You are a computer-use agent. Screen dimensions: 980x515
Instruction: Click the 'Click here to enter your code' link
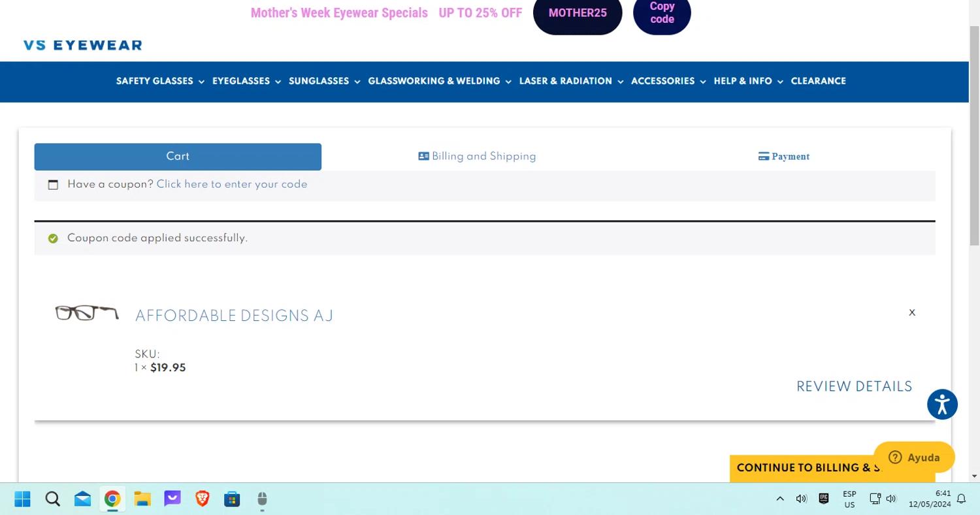click(232, 184)
